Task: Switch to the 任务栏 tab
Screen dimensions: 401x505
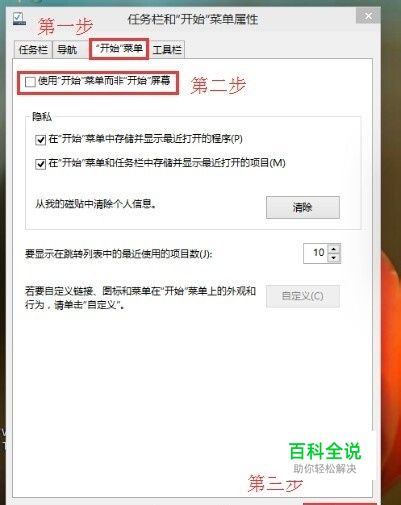Action: 33,50
